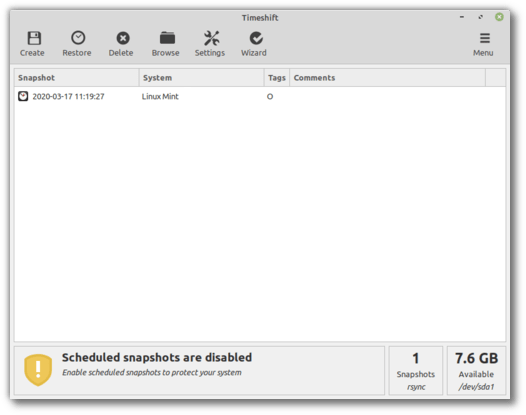Click the yellow warning shield icon
Image resolution: width=526 pixels, height=415 pixels.
tap(38, 370)
